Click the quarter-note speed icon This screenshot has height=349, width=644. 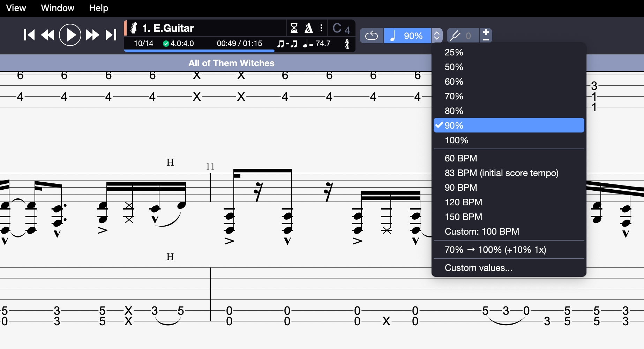click(393, 35)
